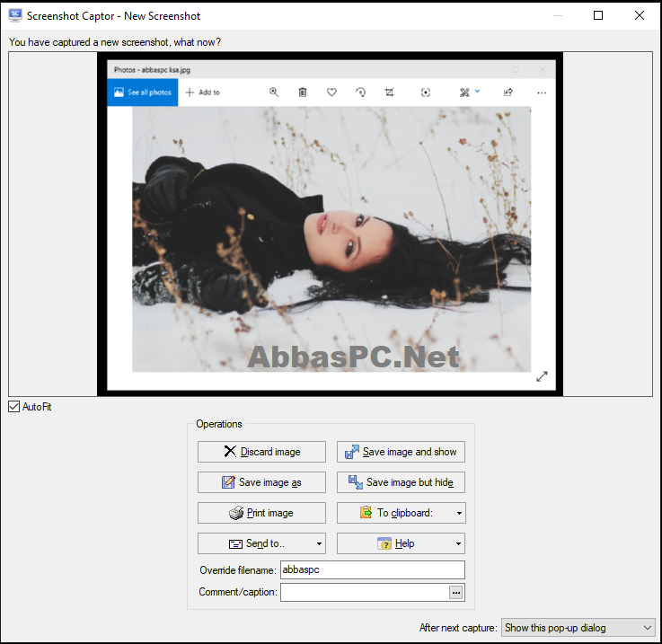Open the Save image as dialog

(261, 482)
